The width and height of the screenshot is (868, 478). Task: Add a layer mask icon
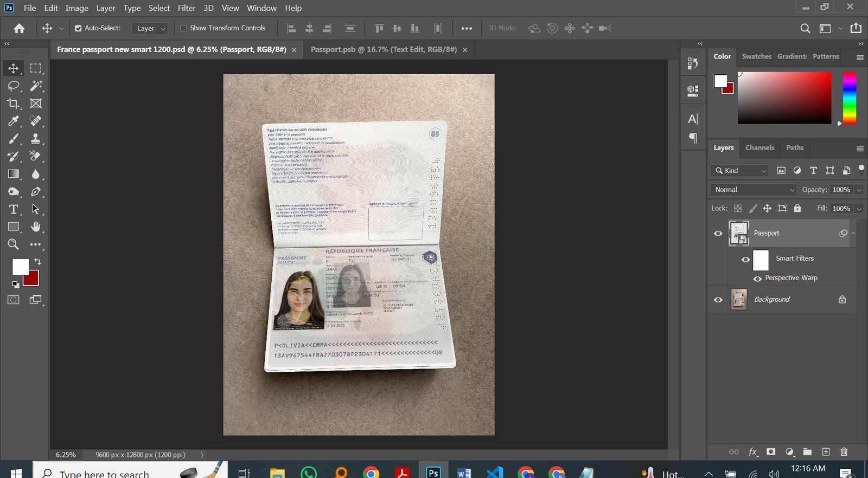771,452
